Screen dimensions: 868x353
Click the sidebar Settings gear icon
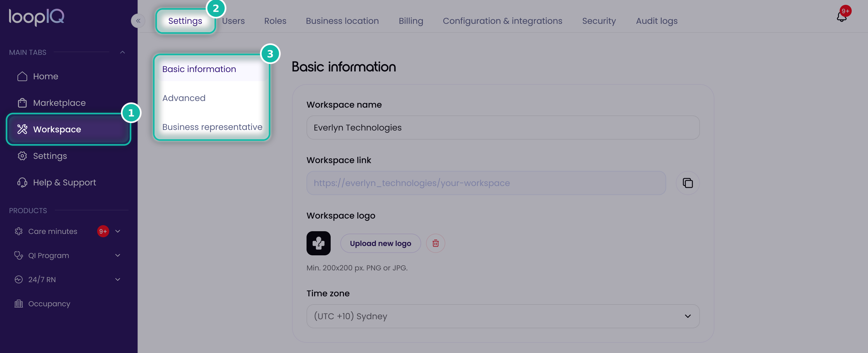[22, 156]
